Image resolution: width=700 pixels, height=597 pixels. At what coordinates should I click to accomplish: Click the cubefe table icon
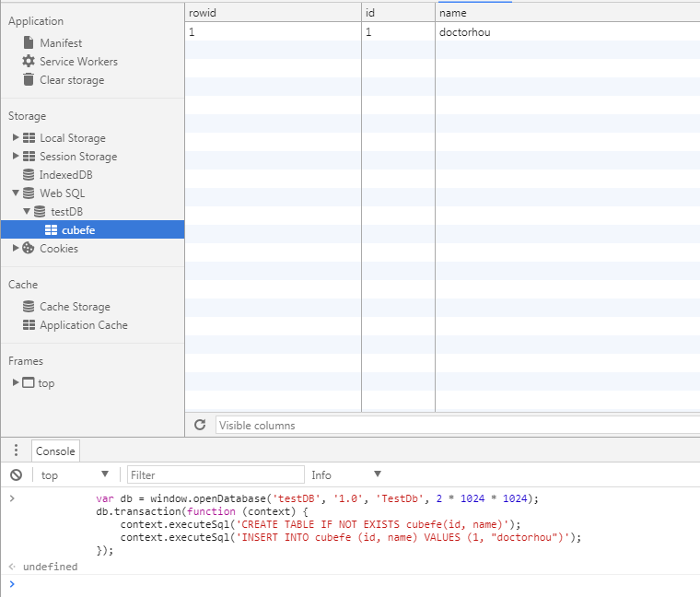(51, 230)
